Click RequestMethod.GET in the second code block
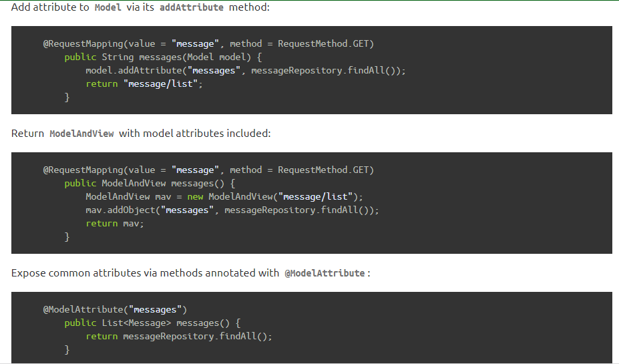Image resolution: width=619 pixels, height=364 pixels. [x=325, y=170]
